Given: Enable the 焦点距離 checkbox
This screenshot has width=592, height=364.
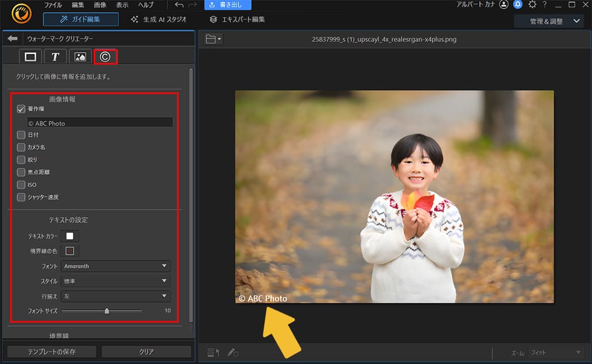Looking at the screenshot, I should [x=21, y=172].
